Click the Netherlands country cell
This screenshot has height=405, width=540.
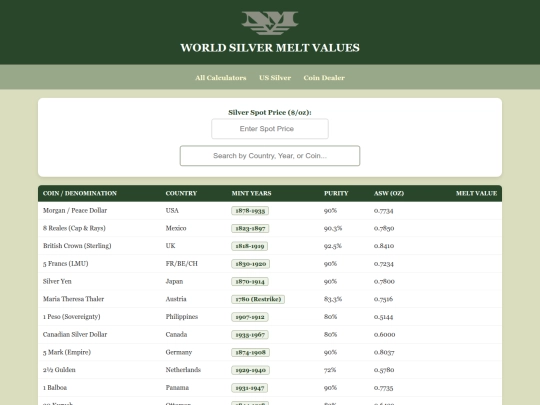coord(183,370)
